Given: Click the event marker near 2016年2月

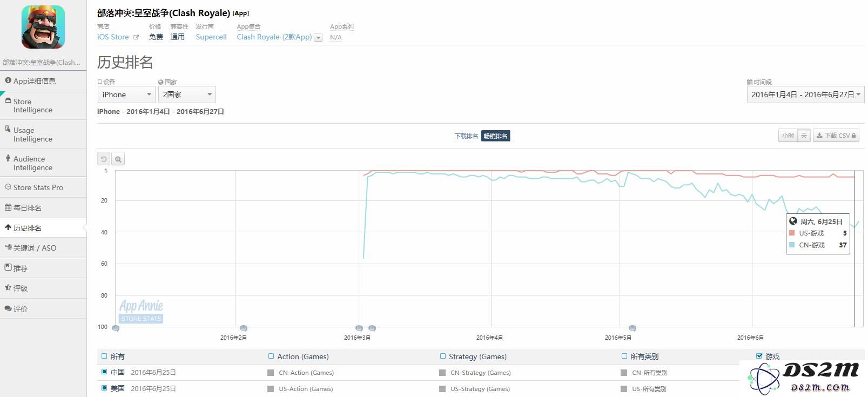Looking at the screenshot, I should (244, 328).
